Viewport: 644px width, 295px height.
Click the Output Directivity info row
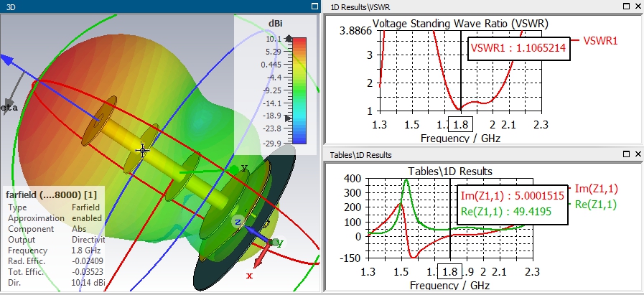(x=56, y=240)
